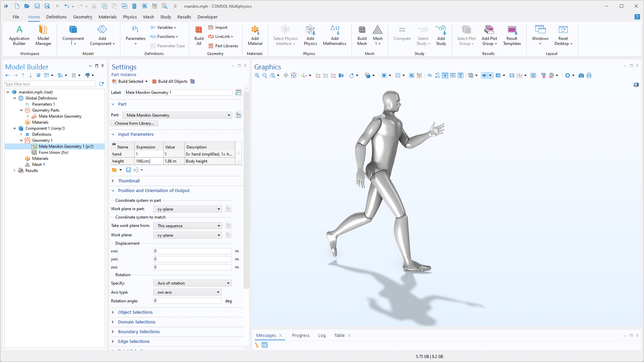This screenshot has height=362, width=644.
Task: Switch to the Progress tab
Action: pyautogui.click(x=301, y=336)
